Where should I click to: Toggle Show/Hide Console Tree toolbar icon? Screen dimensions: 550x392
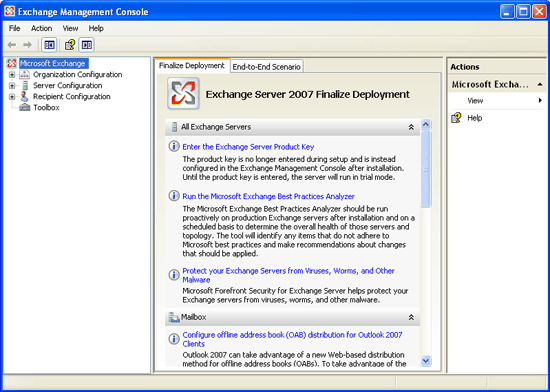49,45
